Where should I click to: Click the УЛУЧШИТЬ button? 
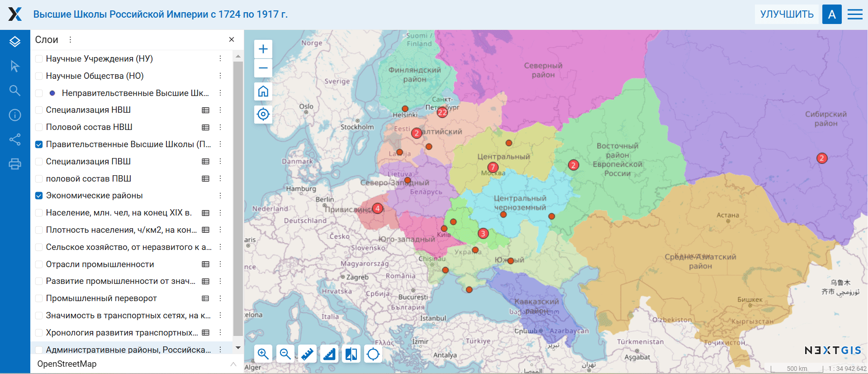click(787, 14)
